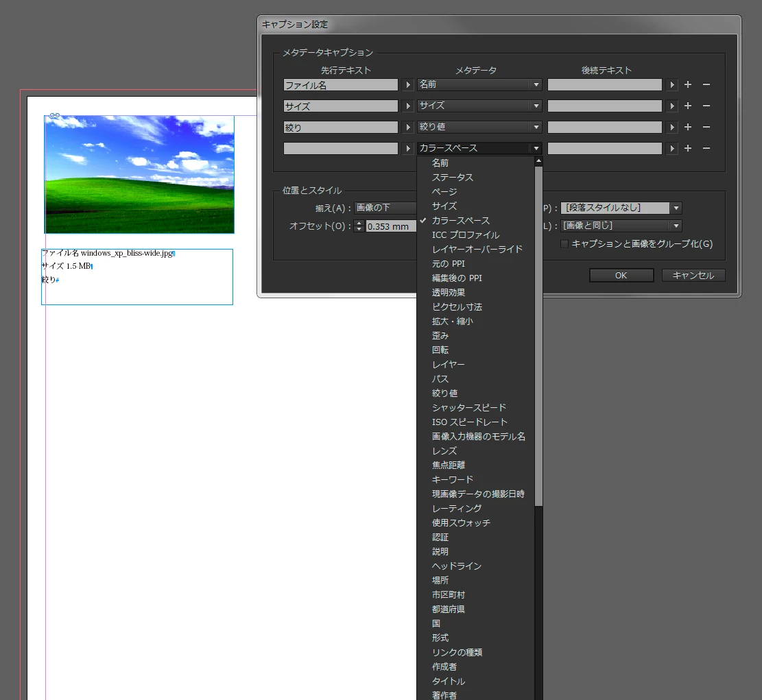Pick シャッタースピード metadata option

tap(469, 407)
